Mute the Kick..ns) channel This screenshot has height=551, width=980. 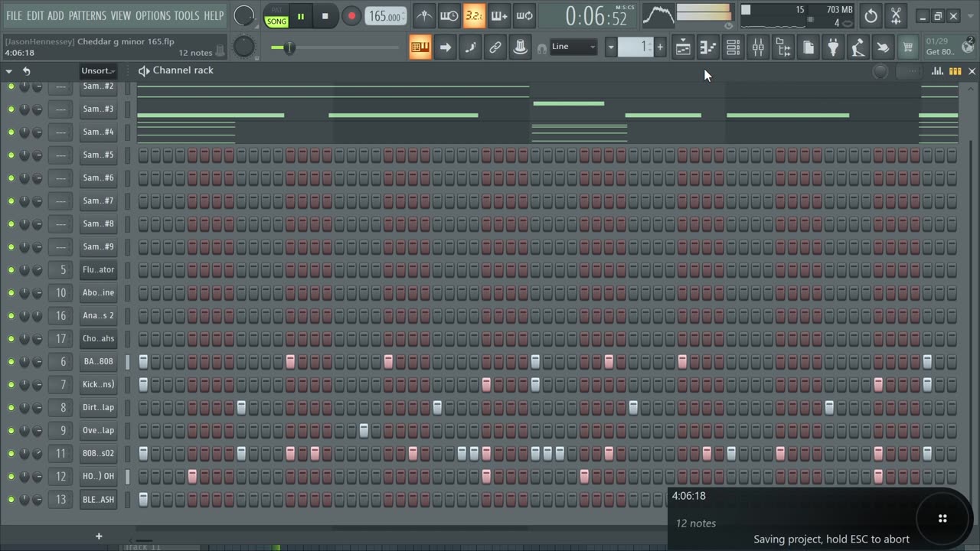(x=11, y=384)
